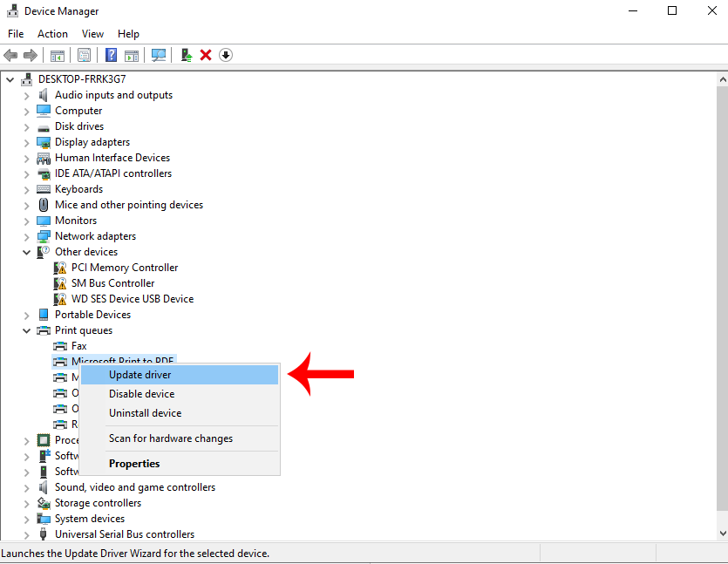Open Properties from the context menu
728x564 pixels.
(134, 464)
